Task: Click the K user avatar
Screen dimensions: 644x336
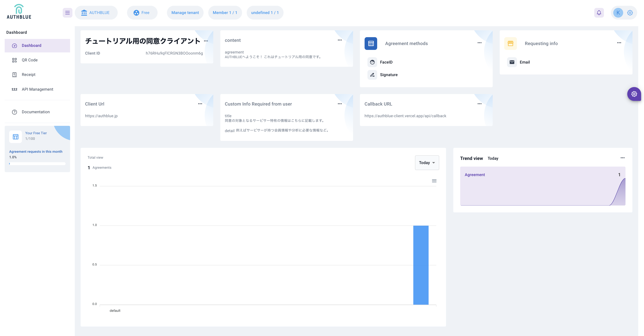Action: 618,13
